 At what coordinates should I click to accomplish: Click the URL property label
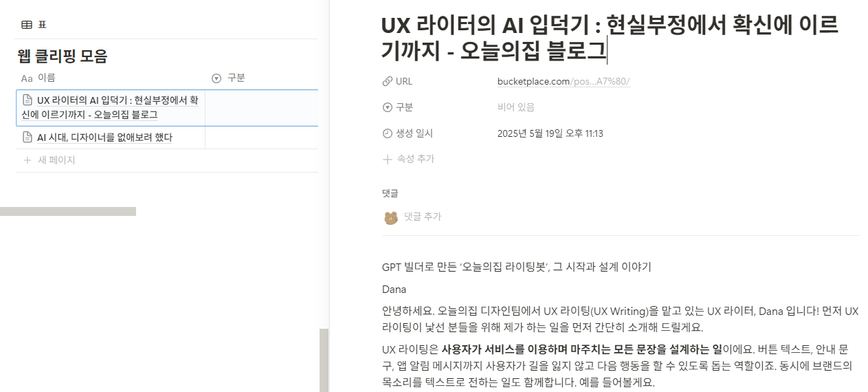click(404, 81)
